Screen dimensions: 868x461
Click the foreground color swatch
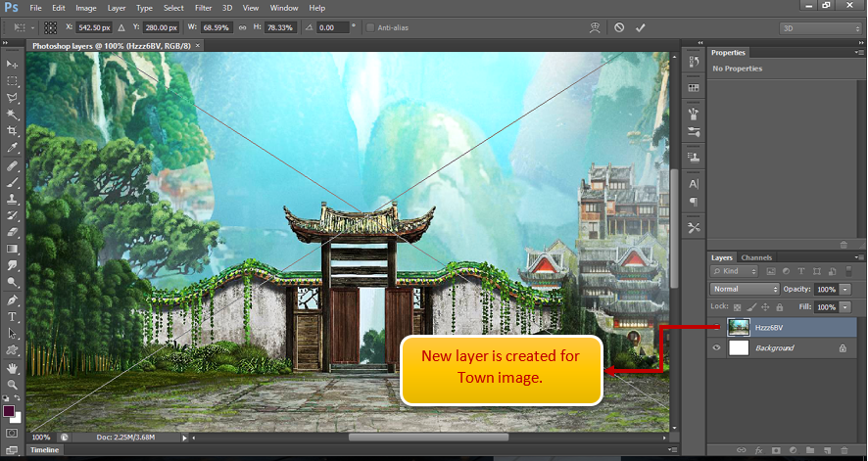pyautogui.click(x=8, y=411)
